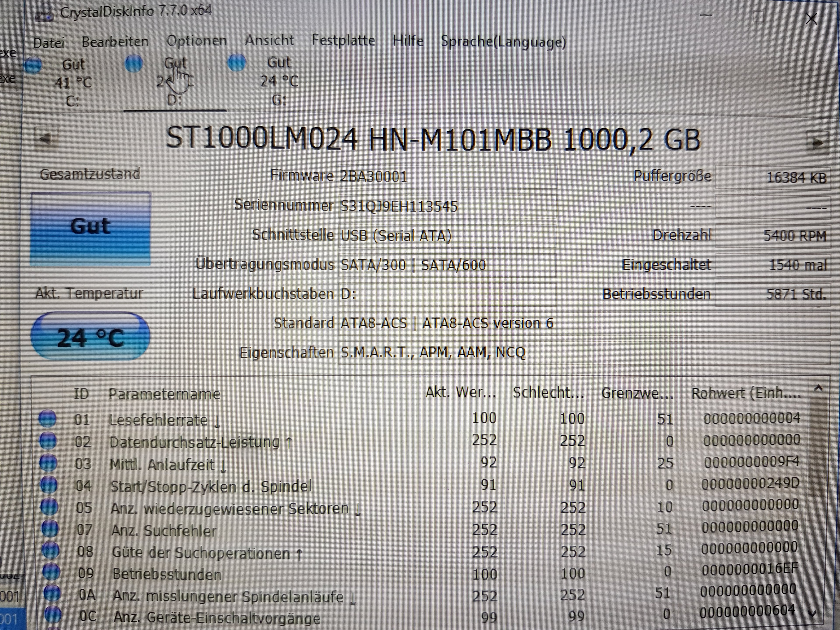Select the C: drive tab at 41 °C
The image size is (840, 630).
click(x=73, y=82)
